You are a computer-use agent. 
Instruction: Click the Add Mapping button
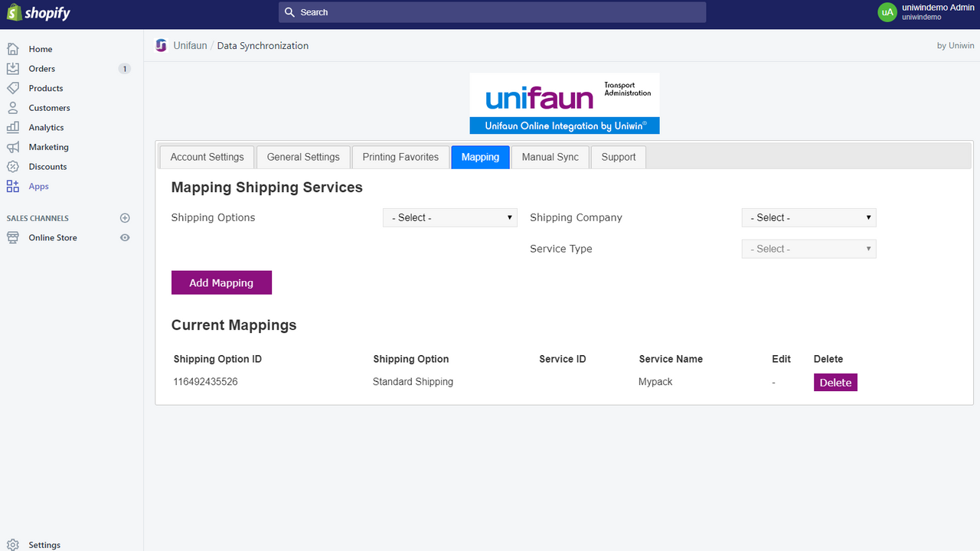[221, 282]
